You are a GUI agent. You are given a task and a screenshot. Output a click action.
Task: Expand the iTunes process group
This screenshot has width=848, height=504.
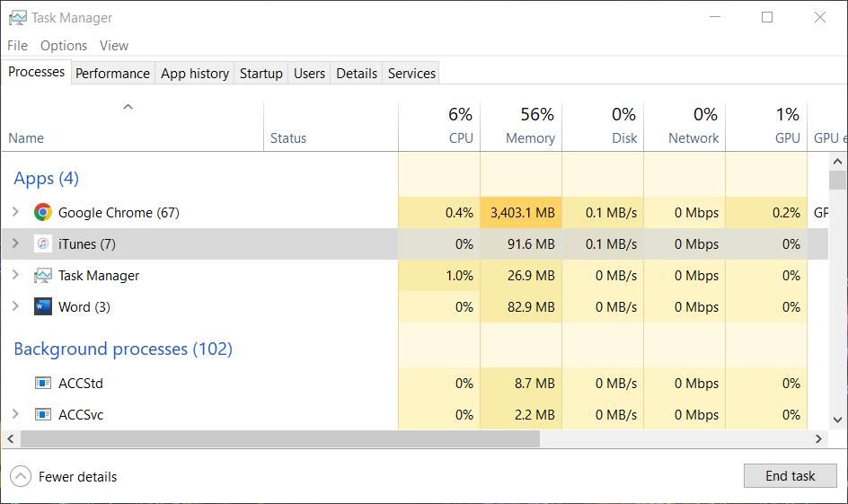point(15,244)
